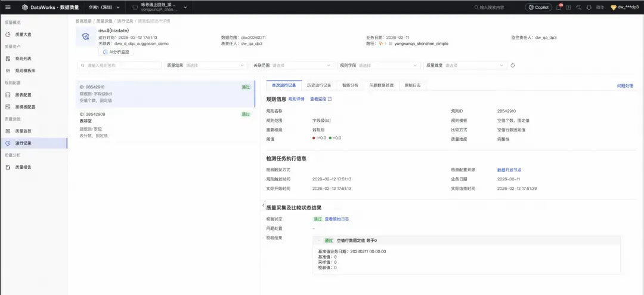Click the shield icon beside ds=${bizdate}

pyautogui.click(x=86, y=36)
